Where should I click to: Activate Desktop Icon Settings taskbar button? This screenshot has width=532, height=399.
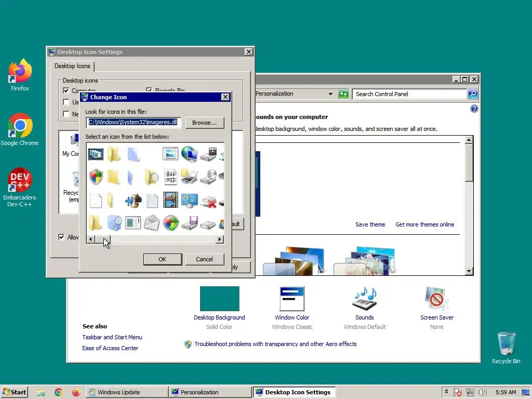coord(295,392)
